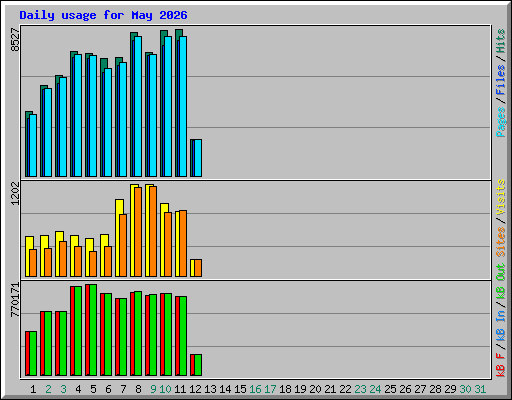Click the green kB bar for day 8

tap(138, 334)
